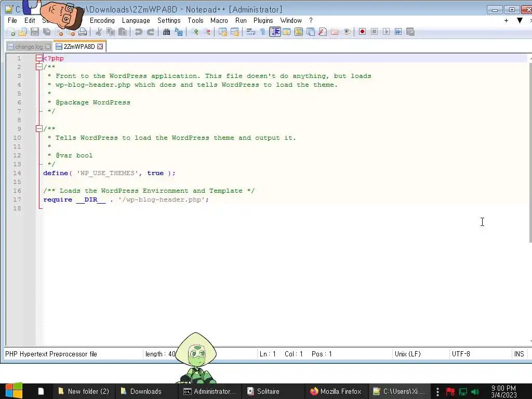Open the Windows Start button
The height and width of the screenshot is (399, 532).
[14, 391]
